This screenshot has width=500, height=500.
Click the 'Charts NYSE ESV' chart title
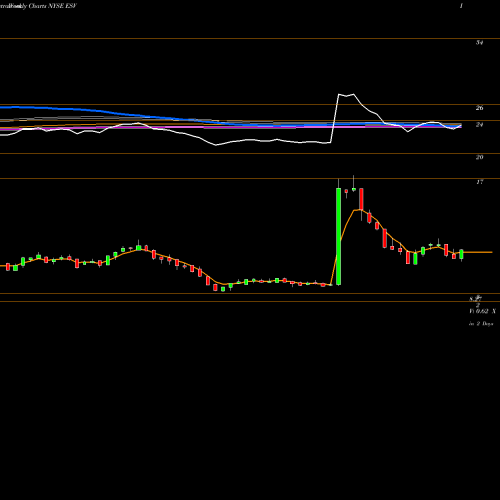(x=53, y=6)
